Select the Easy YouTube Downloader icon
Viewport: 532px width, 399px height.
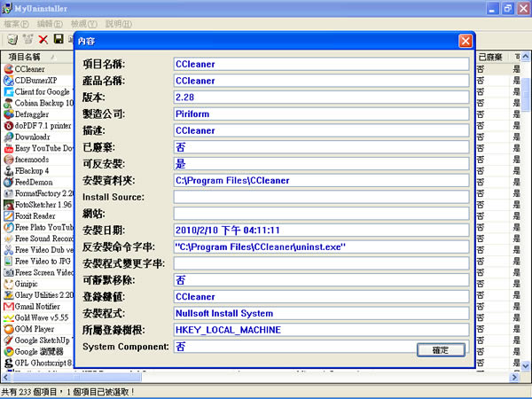(9, 148)
